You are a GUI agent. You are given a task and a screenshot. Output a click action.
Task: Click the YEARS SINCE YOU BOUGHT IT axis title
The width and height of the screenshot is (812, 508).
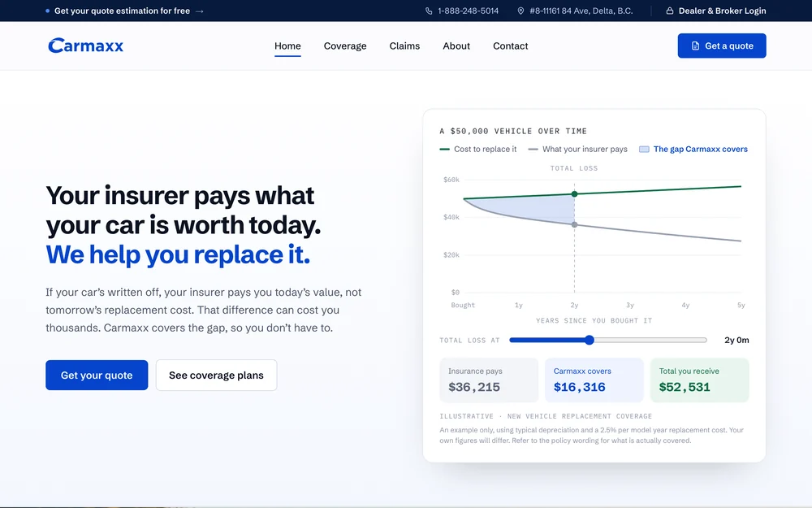594,321
